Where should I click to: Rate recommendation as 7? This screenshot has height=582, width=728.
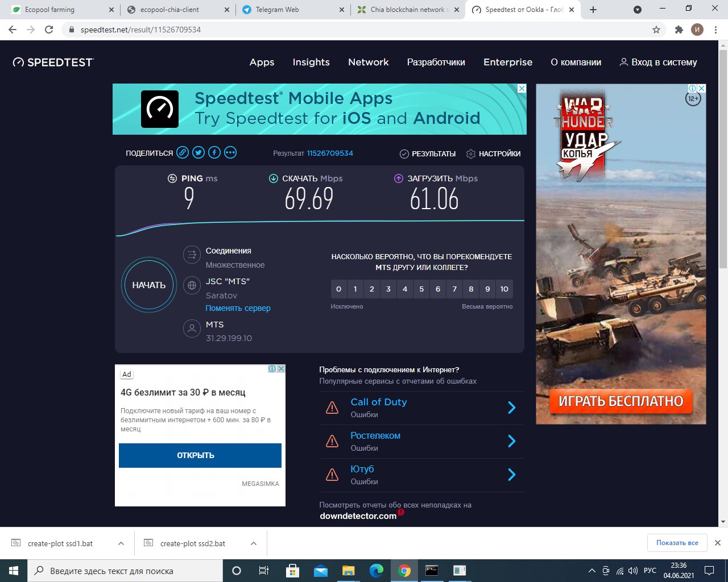click(454, 289)
